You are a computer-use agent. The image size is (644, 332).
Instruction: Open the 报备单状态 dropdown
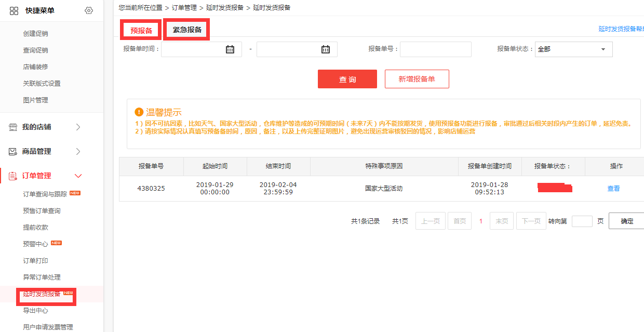pyautogui.click(x=573, y=49)
